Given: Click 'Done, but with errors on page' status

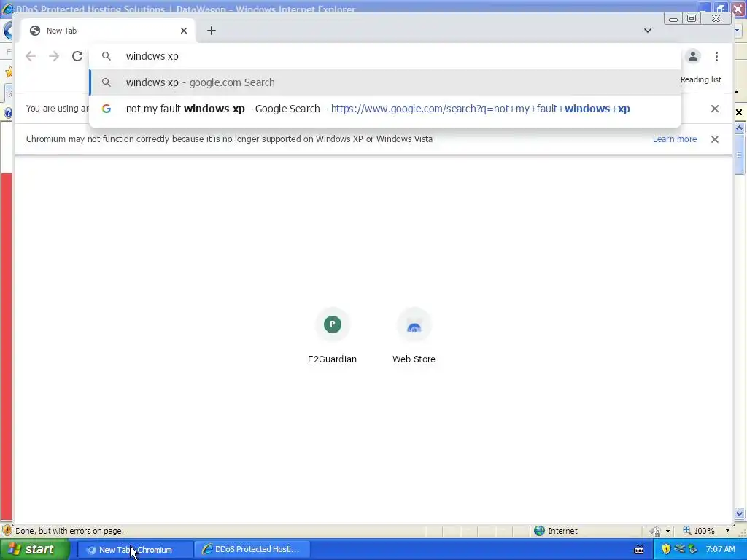Looking at the screenshot, I should 69,531.
